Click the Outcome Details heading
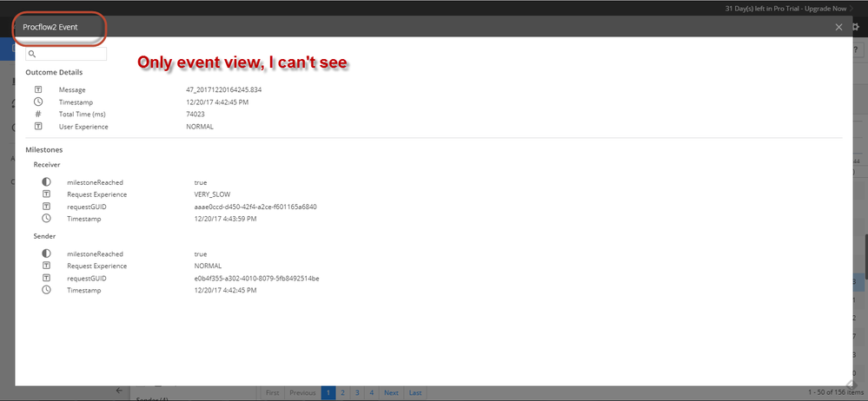This screenshot has height=401, width=868. pyautogui.click(x=54, y=72)
